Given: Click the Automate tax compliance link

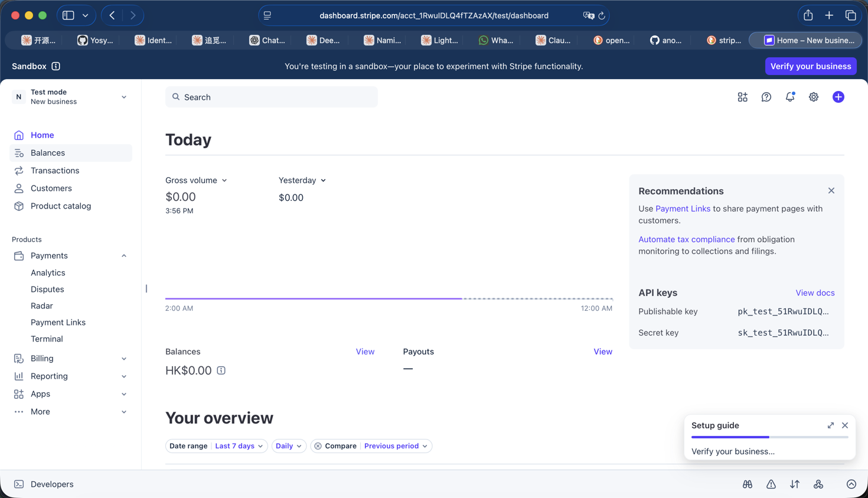Looking at the screenshot, I should 687,239.
